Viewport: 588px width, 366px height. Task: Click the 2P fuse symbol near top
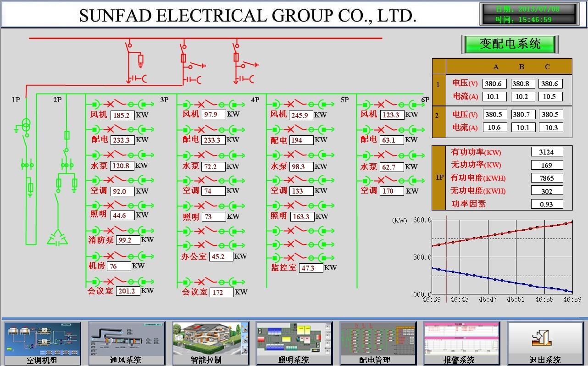[x=67, y=135]
